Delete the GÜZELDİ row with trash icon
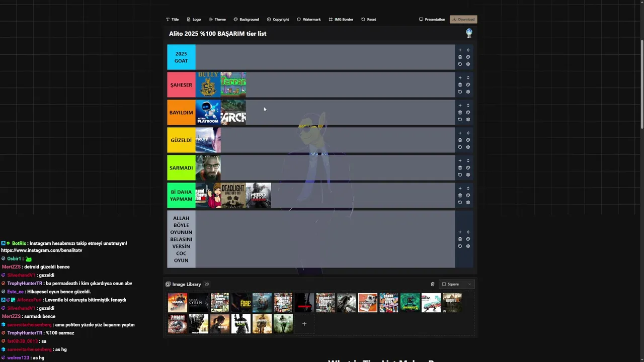 click(460, 140)
